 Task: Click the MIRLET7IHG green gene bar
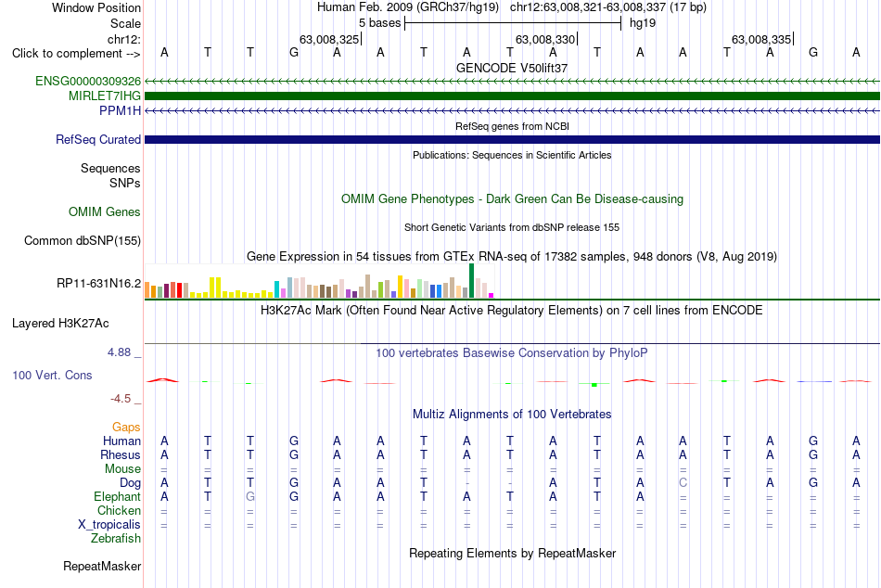[x=512, y=96]
